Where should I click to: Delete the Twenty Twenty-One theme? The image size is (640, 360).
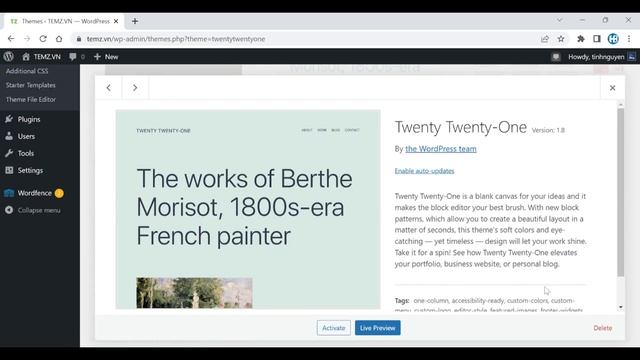pos(602,328)
